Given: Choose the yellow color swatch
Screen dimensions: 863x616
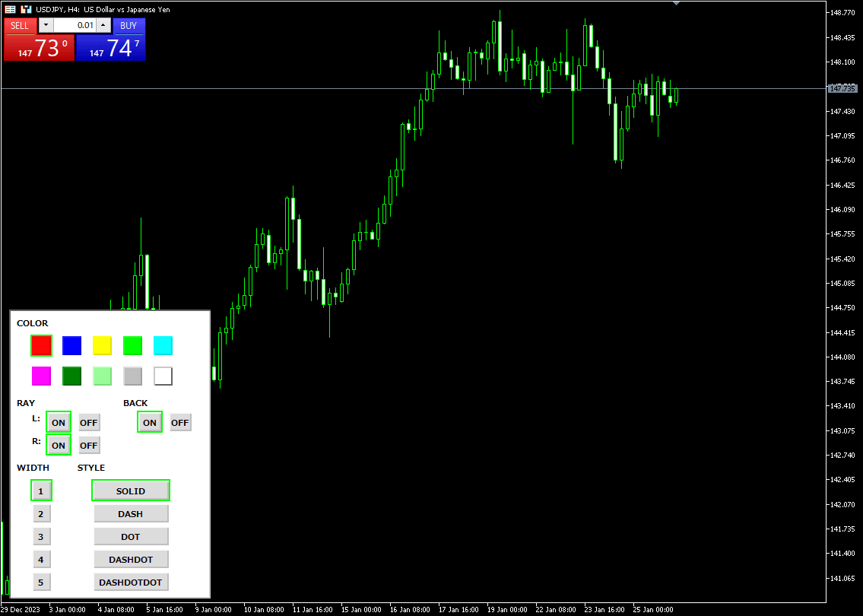Looking at the screenshot, I should click(102, 345).
